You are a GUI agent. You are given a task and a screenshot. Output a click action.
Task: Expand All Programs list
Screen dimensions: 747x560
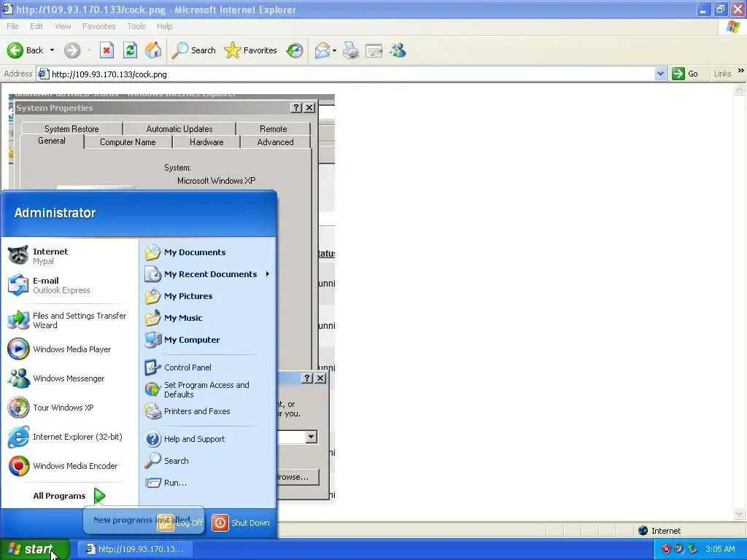69,496
